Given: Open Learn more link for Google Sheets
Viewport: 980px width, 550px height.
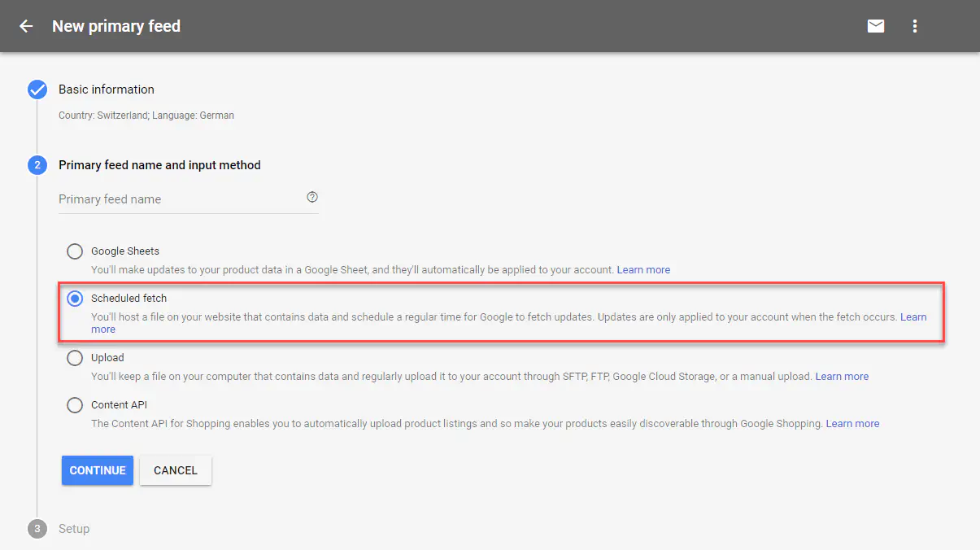Looking at the screenshot, I should (x=643, y=270).
